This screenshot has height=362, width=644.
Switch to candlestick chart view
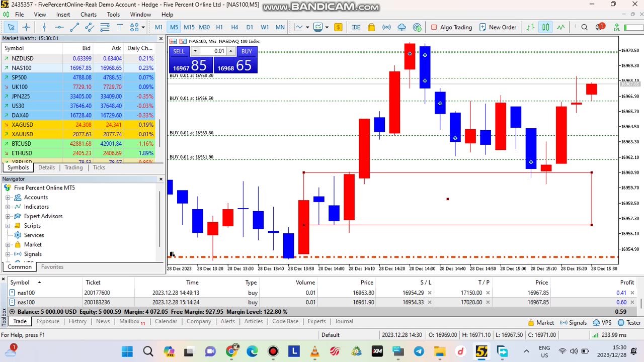[545, 27]
